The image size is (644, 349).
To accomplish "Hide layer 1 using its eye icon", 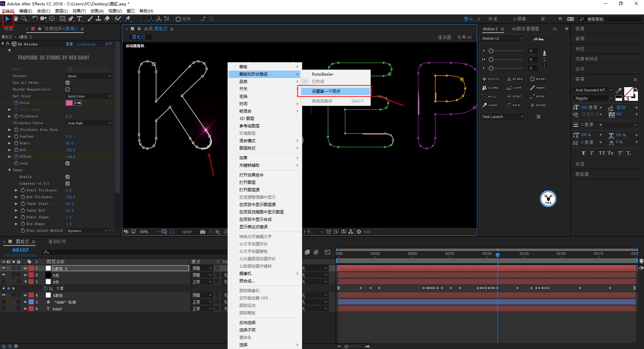I will pos(4,268).
